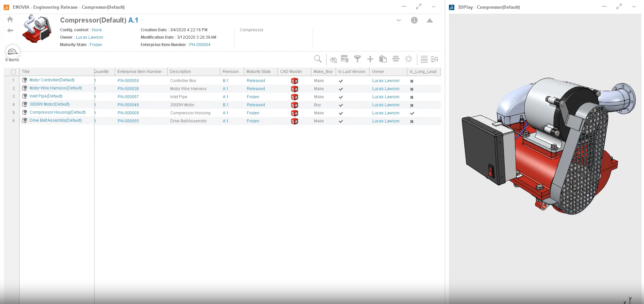Screen dimensions: 644x304
Task: Open part number PN-000049 link
Action: pyautogui.click(x=128, y=105)
